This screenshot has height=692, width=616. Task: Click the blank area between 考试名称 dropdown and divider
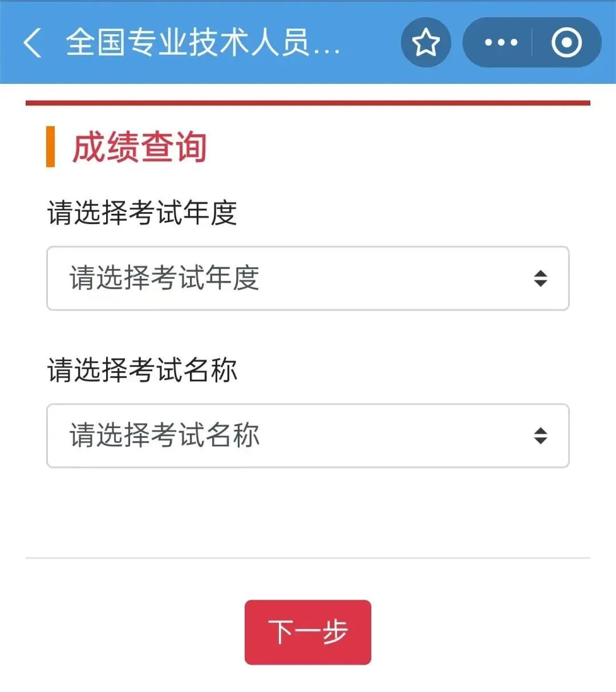click(x=307, y=512)
